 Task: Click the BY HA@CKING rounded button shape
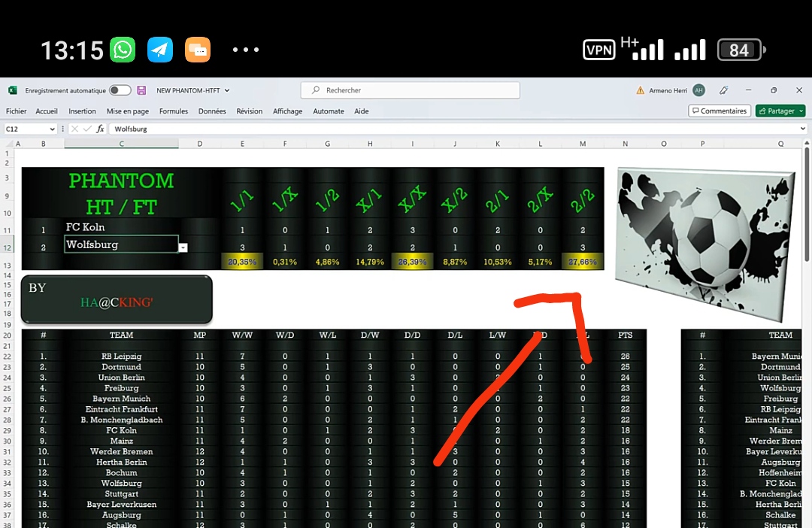117,299
